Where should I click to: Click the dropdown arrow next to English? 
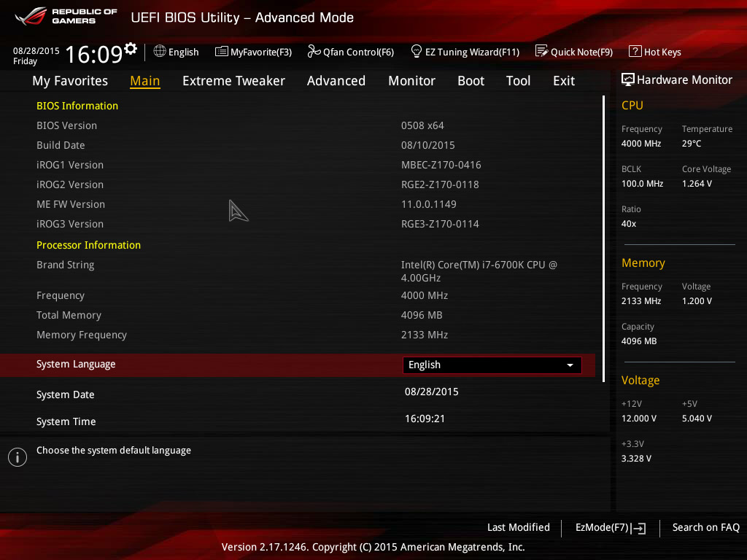[x=570, y=365]
